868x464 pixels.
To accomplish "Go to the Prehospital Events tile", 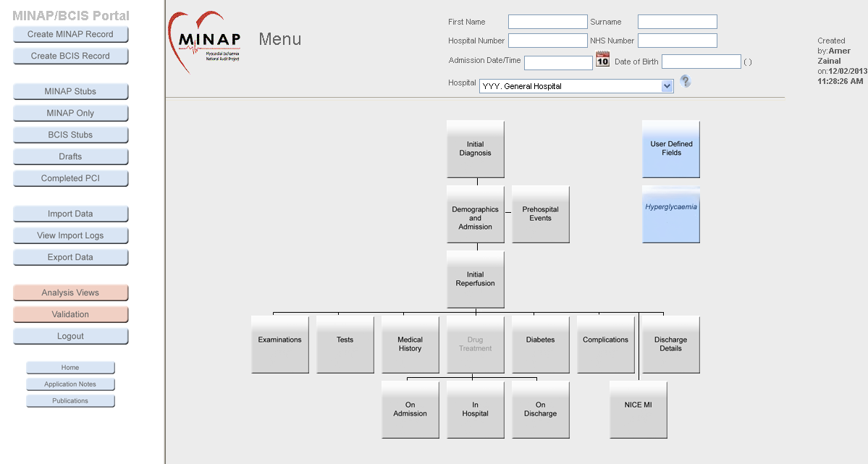I will 540,214.
